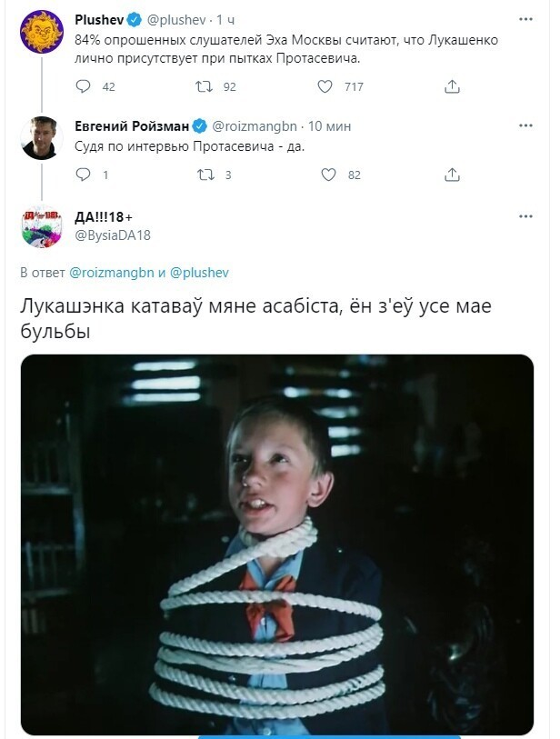Retweet Ройзман's tweet with 3 retweets
The image size is (560, 739).
click(x=205, y=175)
